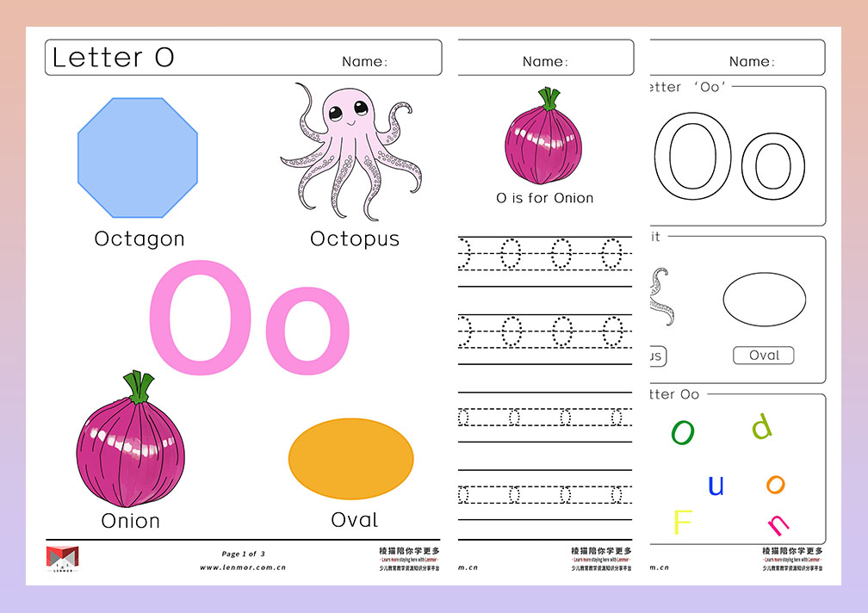Screen dimensions: 868x613
Task: Open the www.lenmor.com.cn link
Action: [243, 567]
